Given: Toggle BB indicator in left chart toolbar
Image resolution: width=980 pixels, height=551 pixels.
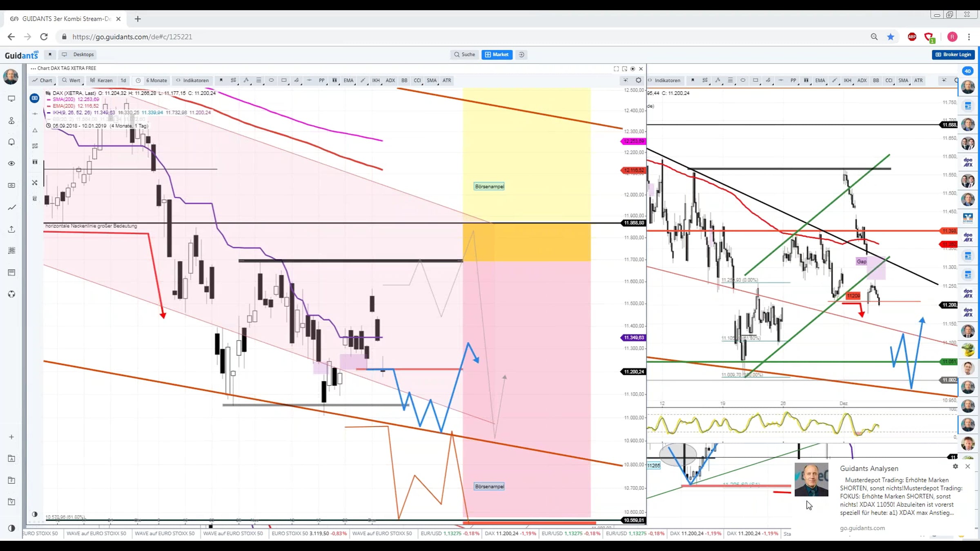Looking at the screenshot, I should (404, 80).
